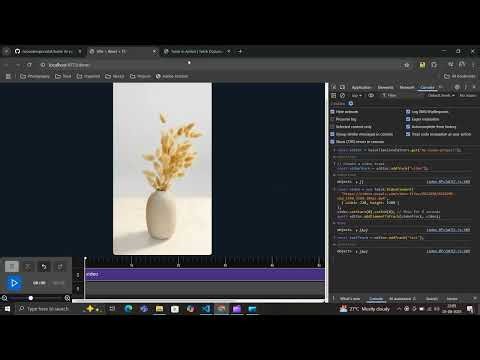The height and width of the screenshot is (360, 480).
Task: Open the Chrome extensions puzzle icon
Action: click(x=434, y=65)
